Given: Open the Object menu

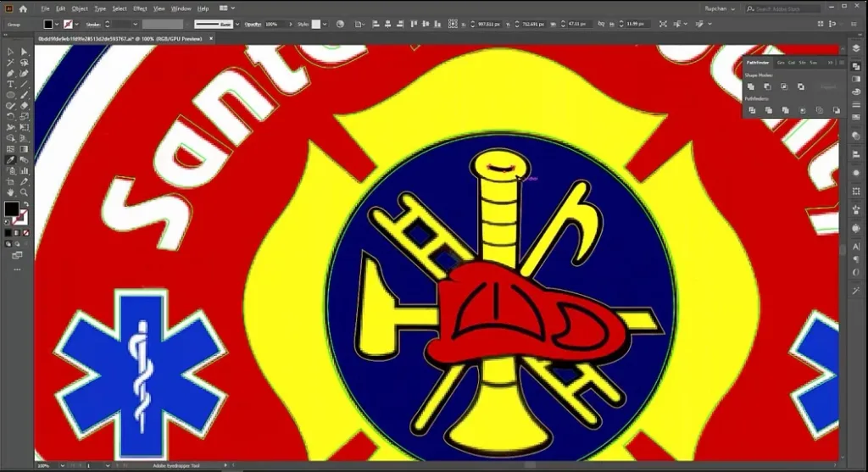Looking at the screenshot, I should (x=80, y=8).
